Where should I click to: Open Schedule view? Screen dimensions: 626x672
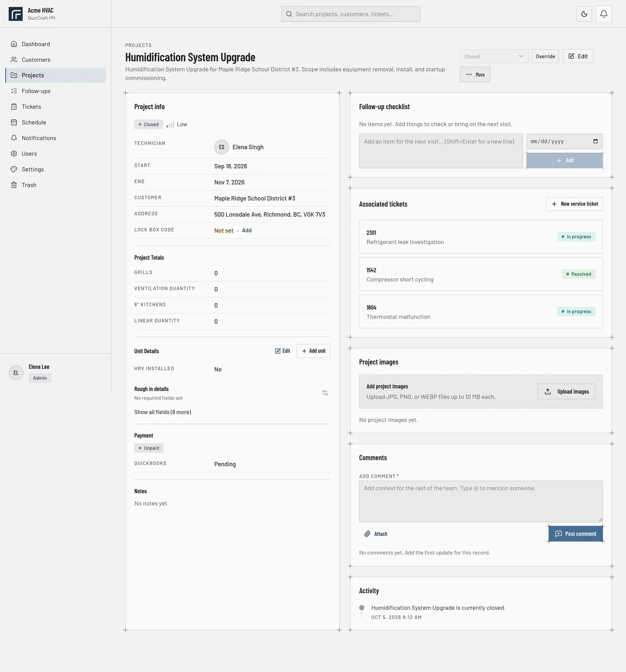[56, 122]
